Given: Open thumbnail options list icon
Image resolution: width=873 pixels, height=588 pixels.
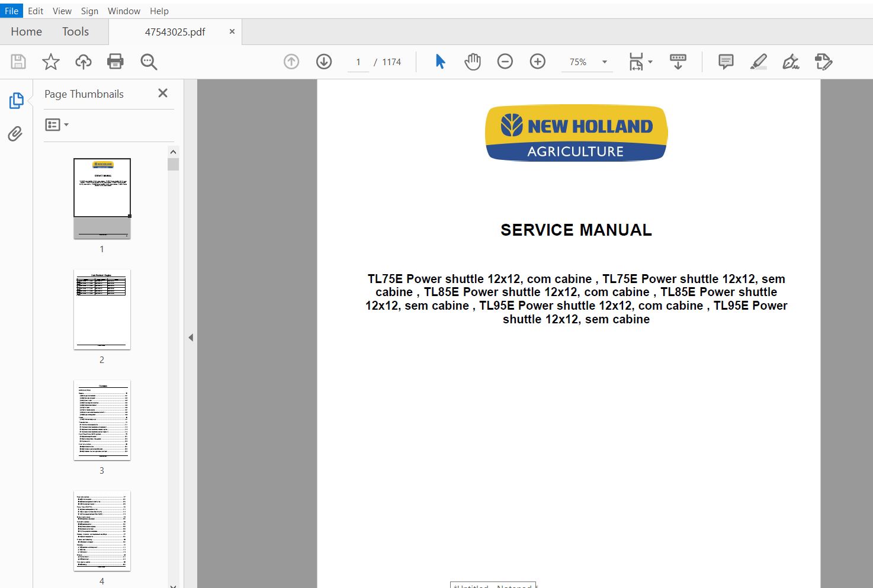Looking at the screenshot, I should point(57,124).
